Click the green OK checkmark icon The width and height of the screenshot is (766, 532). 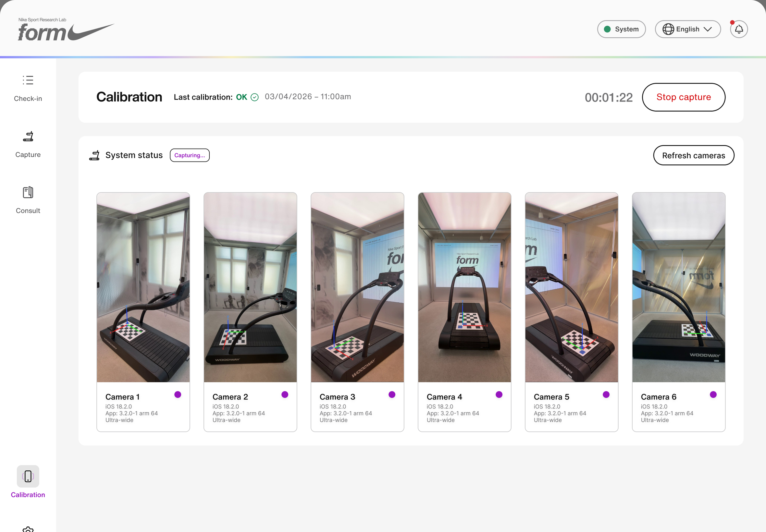254,97
